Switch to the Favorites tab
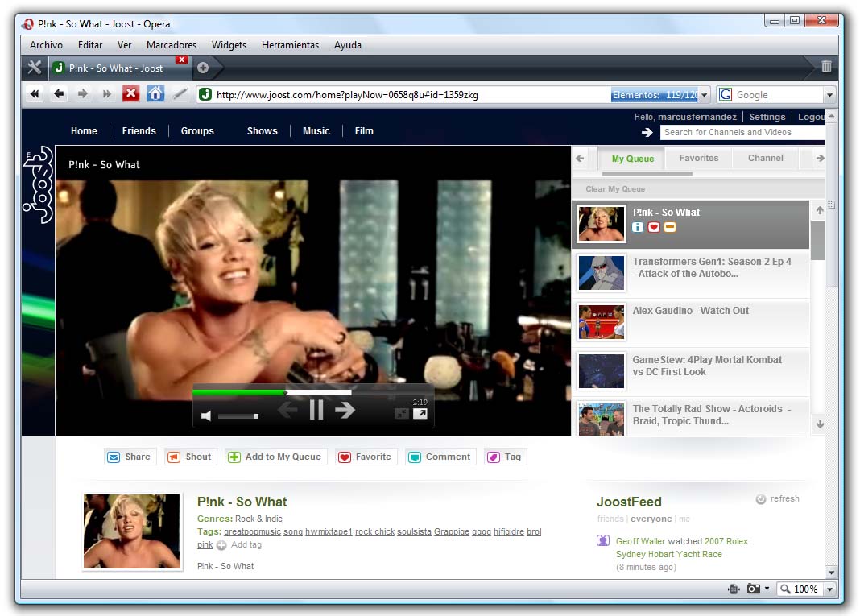The width and height of the screenshot is (860, 616). click(698, 158)
